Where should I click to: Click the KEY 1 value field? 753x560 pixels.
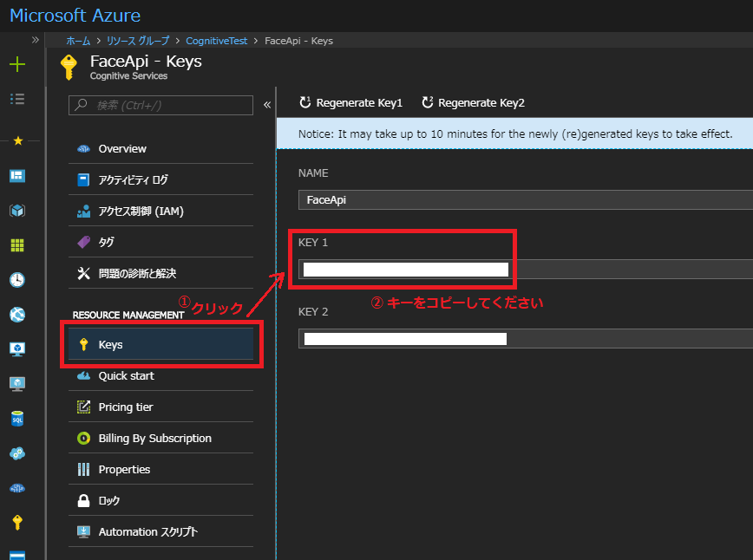tap(526, 270)
